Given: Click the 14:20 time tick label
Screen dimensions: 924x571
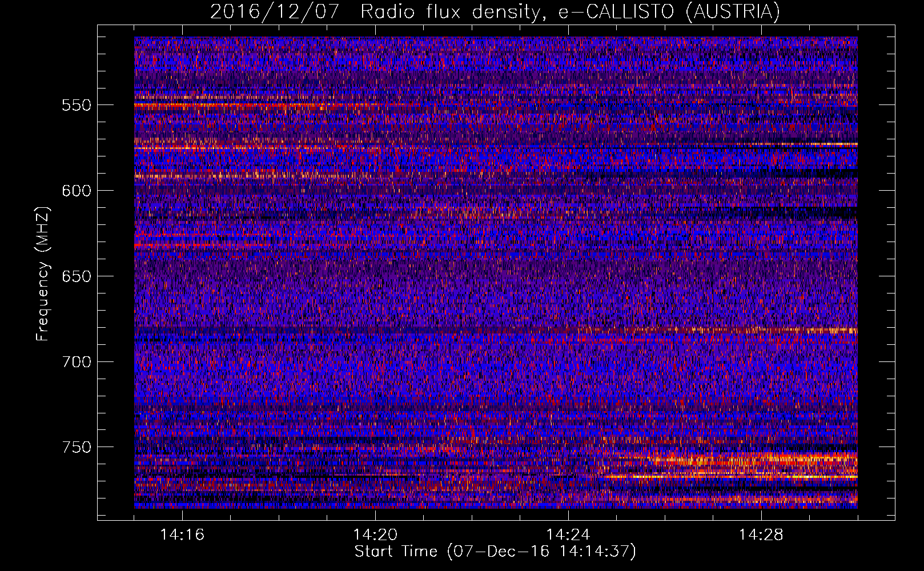Looking at the screenshot, I should [x=375, y=535].
